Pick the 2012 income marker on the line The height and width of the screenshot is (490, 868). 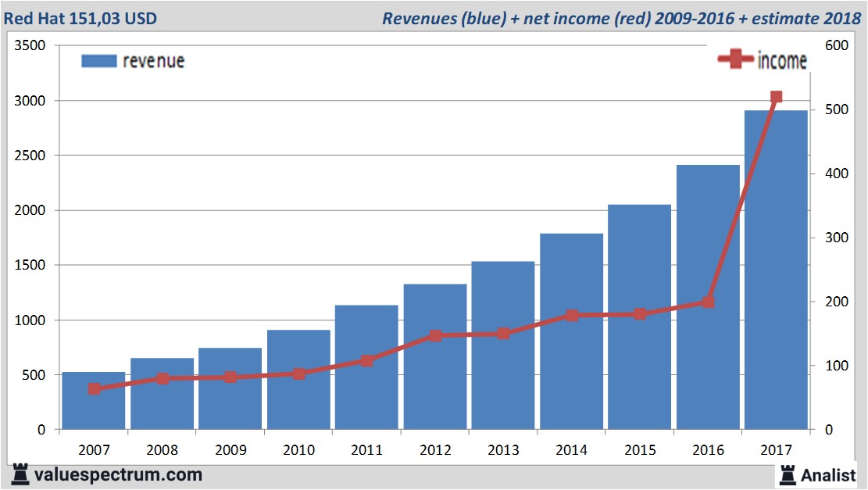coord(435,336)
